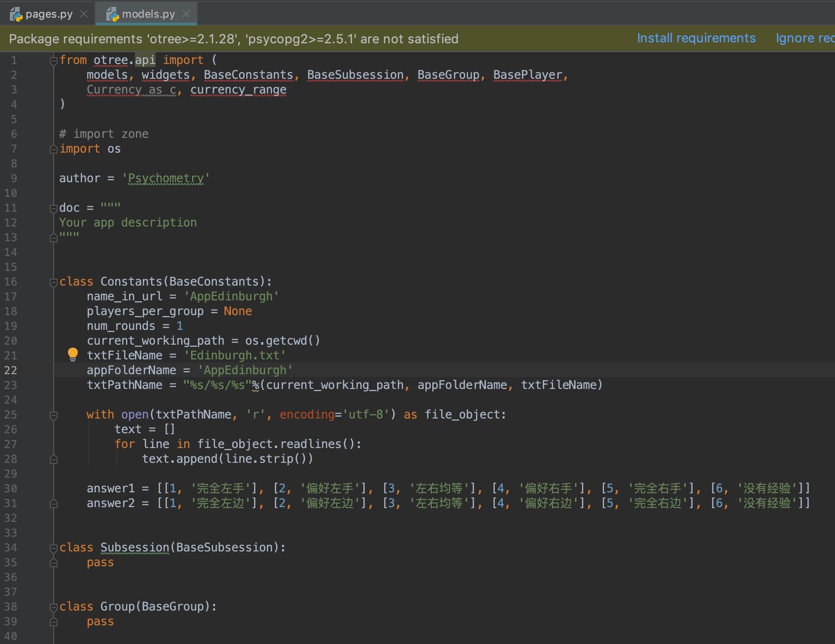
Task: Click the Python icon on models.py tab
Action: coord(113,14)
